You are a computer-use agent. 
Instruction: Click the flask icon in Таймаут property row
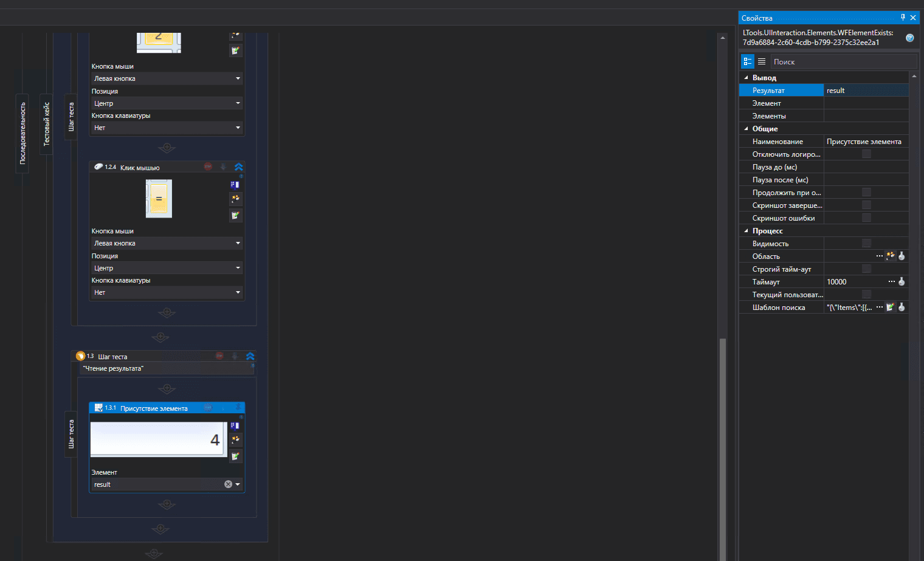click(x=902, y=281)
